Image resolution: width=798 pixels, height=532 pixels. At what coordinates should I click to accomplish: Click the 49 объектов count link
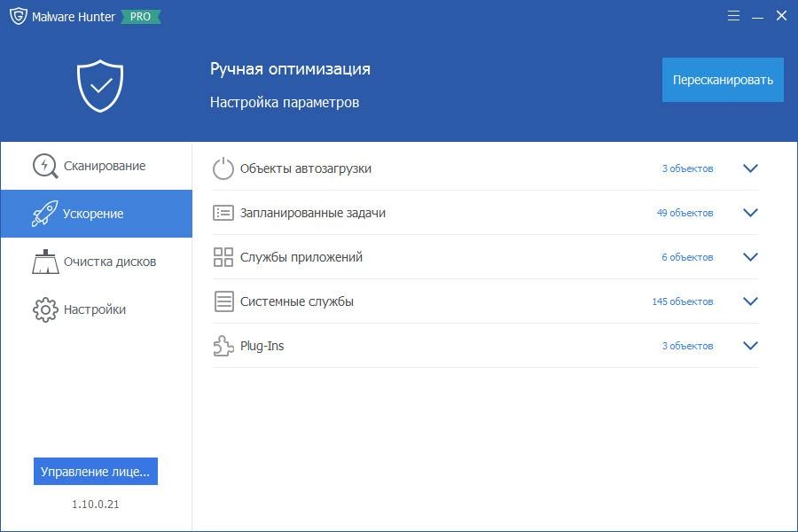(x=685, y=213)
